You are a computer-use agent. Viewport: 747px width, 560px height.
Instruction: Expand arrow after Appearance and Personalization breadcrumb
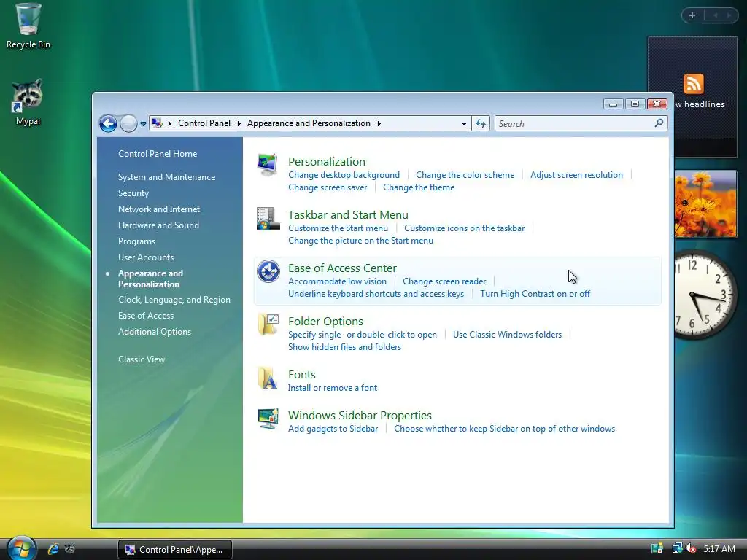click(x=379, y=123)
